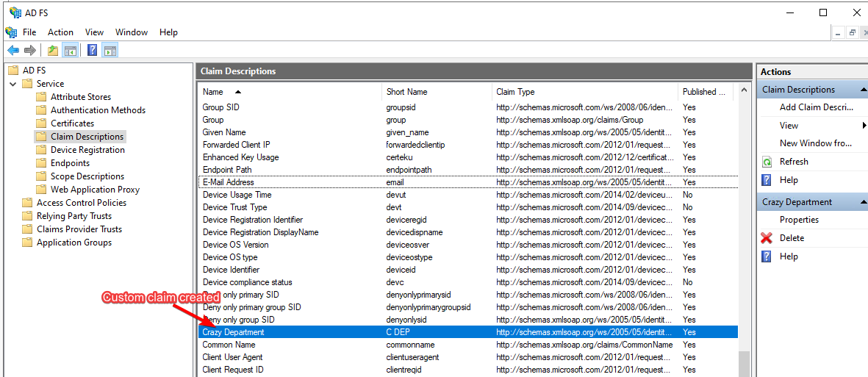
Task: Open the File menu
Action: (x=29, y=32)
